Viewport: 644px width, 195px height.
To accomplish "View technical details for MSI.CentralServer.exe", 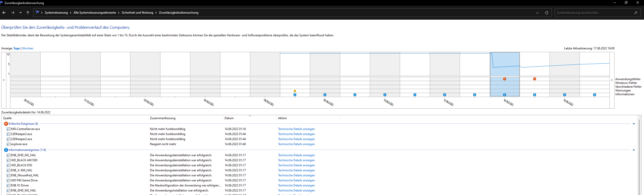I will click(296, 129).
